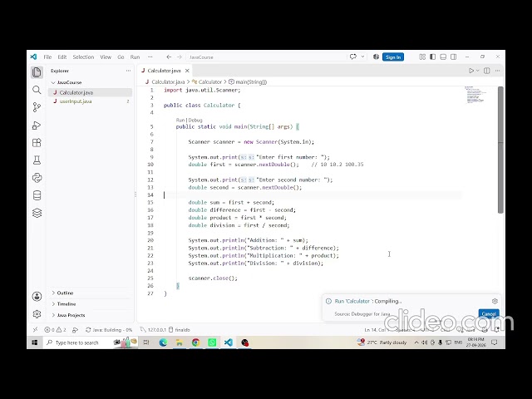Open the Explorer view in the activity bar
Viewport: 532px width, 399px height.
click(x=37, y=72)
